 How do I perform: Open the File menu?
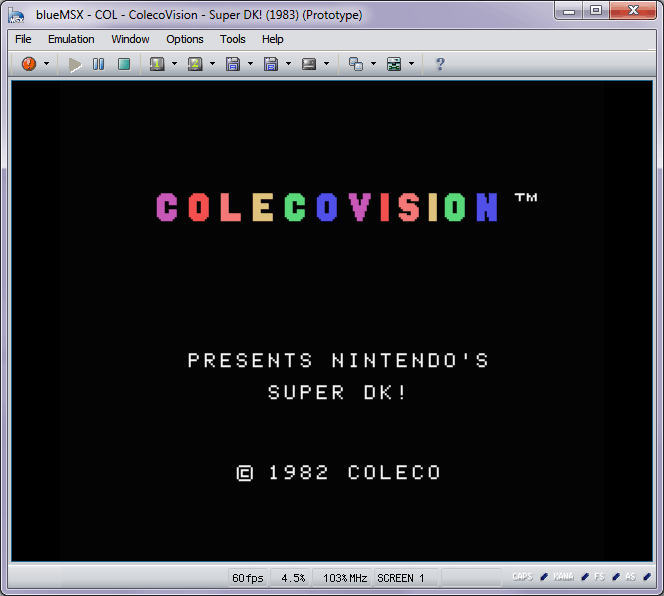pyautogui.click(x=23, y=39)
